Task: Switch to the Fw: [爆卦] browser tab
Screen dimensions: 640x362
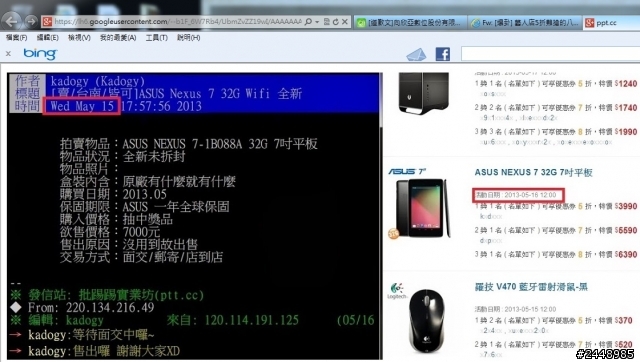Action: 525,22
